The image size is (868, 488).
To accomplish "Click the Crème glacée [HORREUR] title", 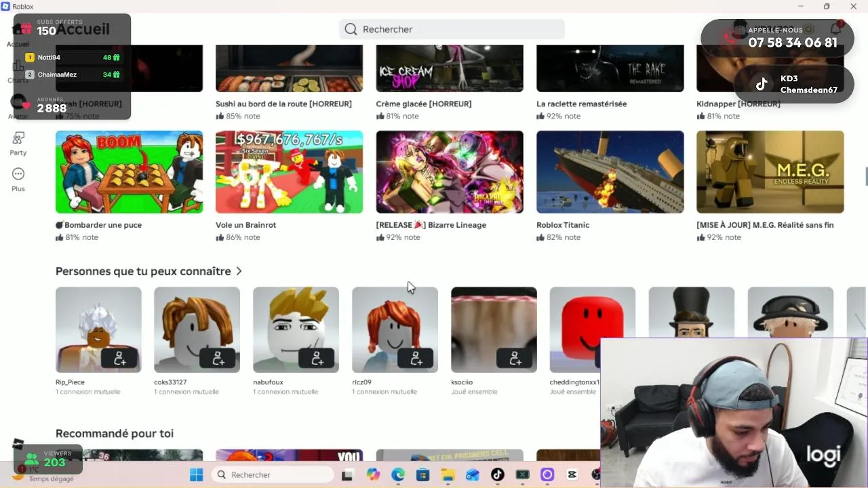I will click(424, 104).
